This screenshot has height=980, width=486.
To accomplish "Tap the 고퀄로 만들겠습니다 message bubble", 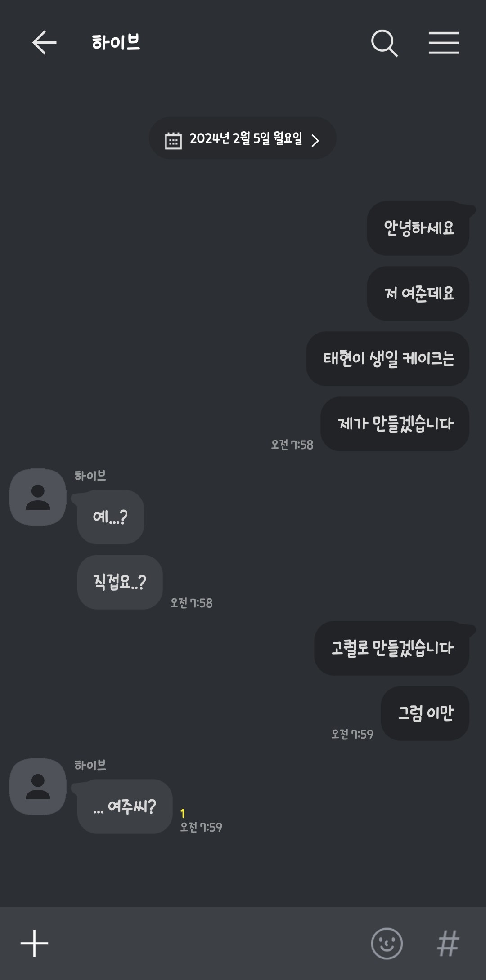I will 392,648.
